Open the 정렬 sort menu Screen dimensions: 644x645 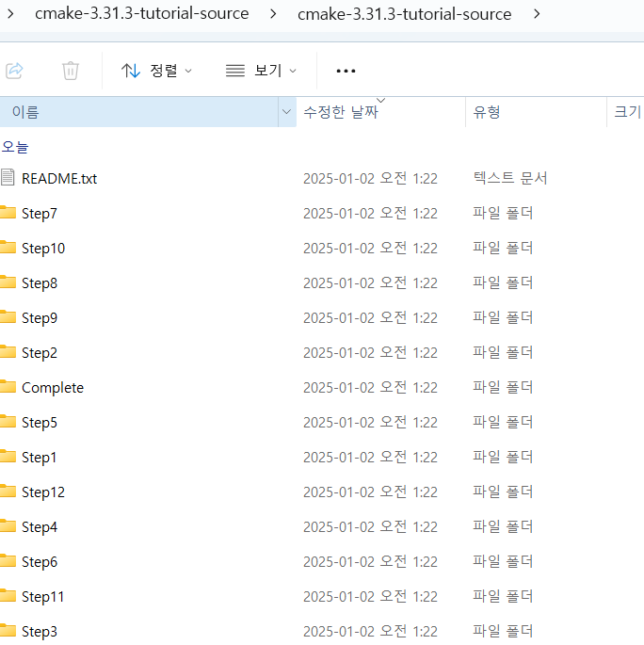tap(156, 71)
